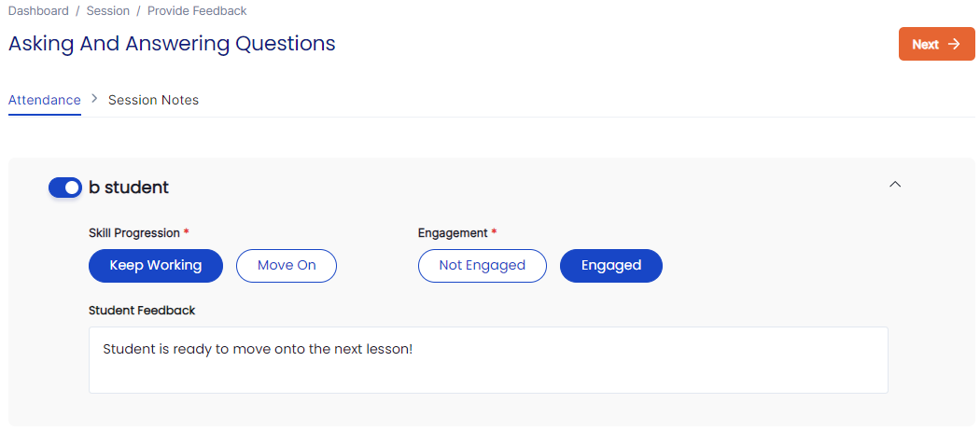Open the Attendance tab

[x=45, y=100]
